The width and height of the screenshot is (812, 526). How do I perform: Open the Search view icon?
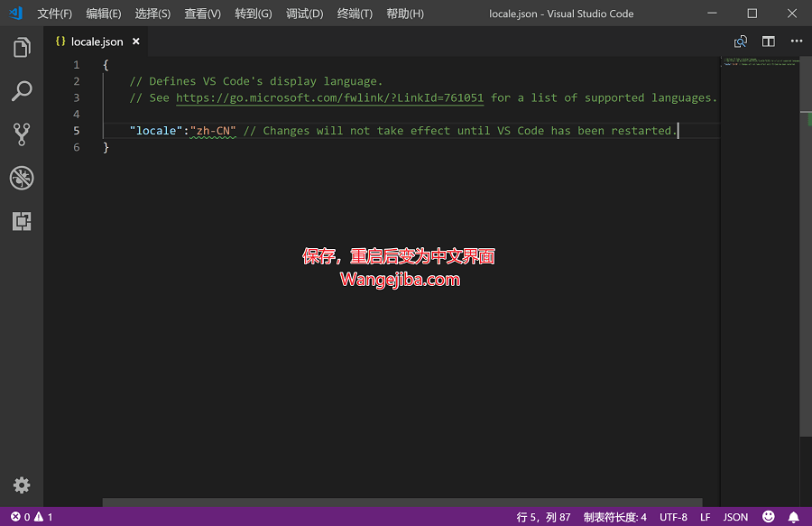[22, 91]
